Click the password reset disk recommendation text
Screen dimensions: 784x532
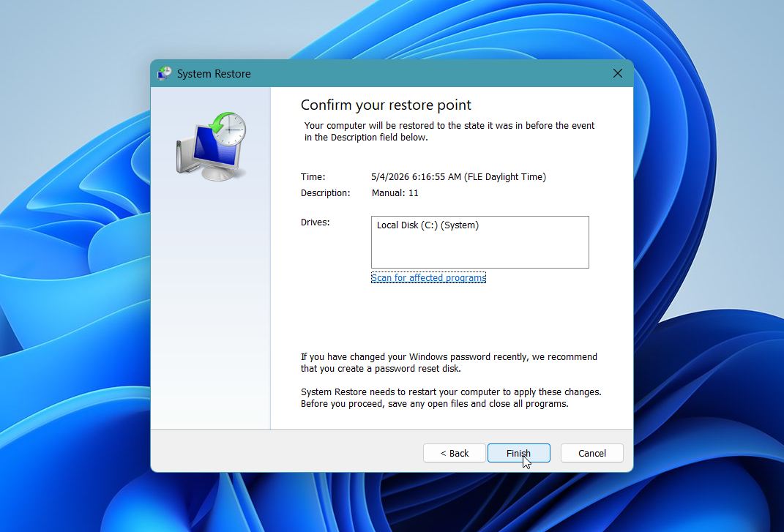(x=449, y=362)
